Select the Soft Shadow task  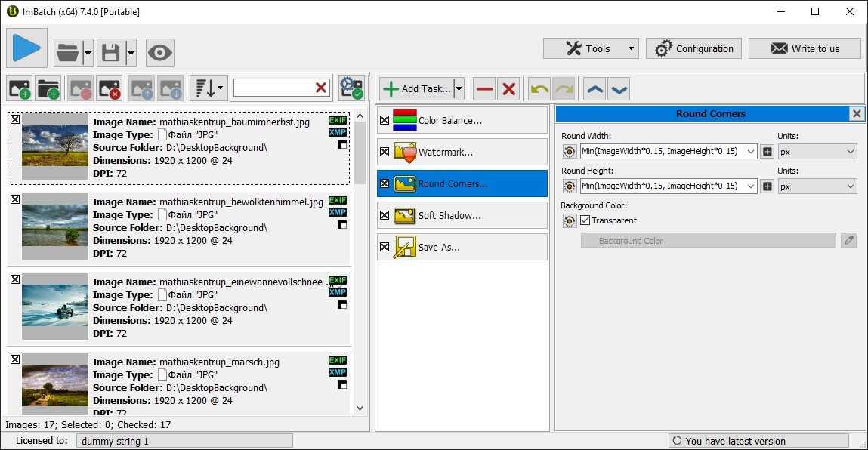462,216
